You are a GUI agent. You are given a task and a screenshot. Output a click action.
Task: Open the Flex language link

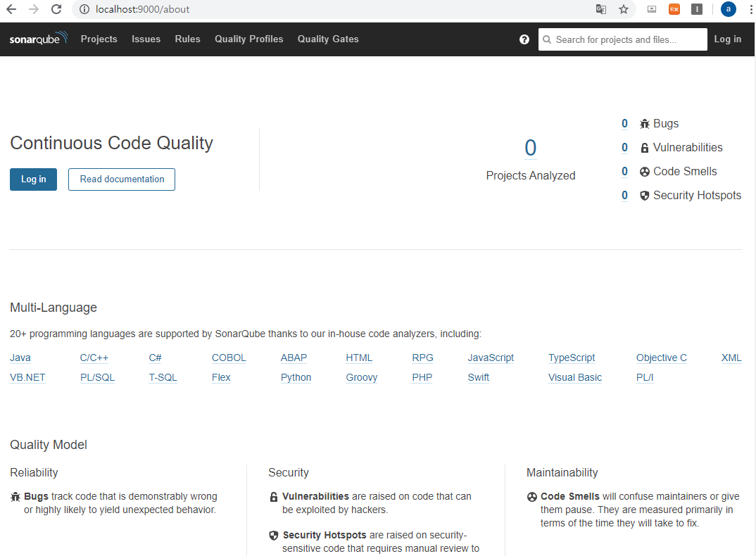221,377
